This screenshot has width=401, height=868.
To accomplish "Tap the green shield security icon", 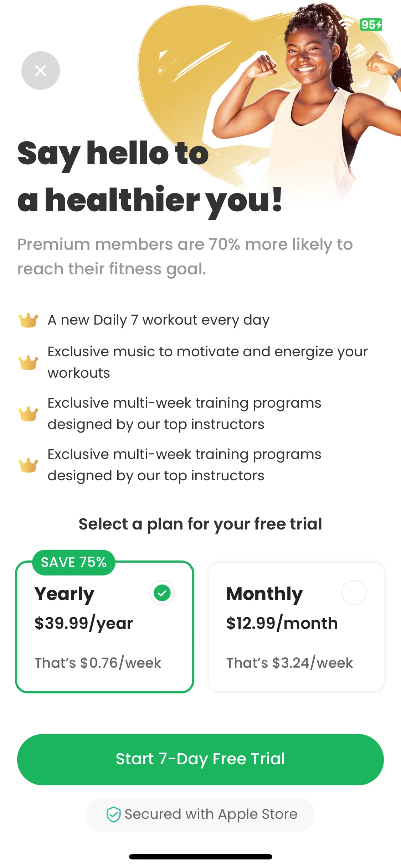I will (x=113, y=814).
